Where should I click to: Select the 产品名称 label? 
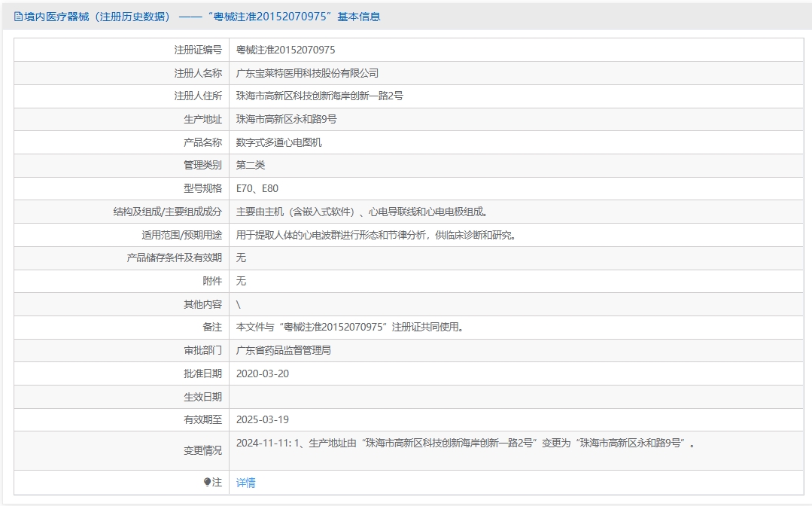pyautogui.click(x=202, y=142)
